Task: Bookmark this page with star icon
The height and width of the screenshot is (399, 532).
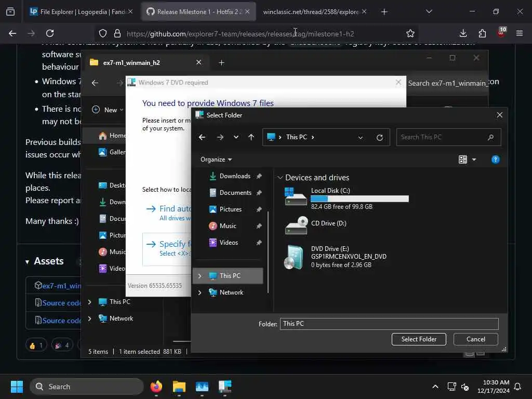Action: pyautogui.click(x=410, y=33)
